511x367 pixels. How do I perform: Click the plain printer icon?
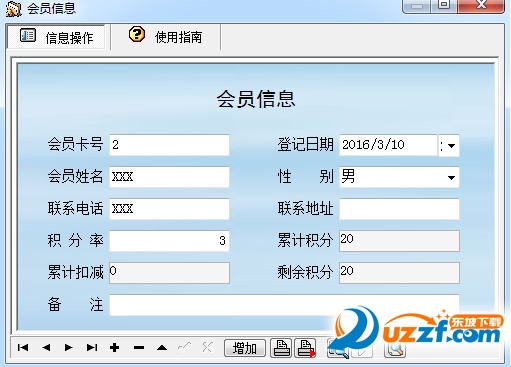(x=281, y=348)
